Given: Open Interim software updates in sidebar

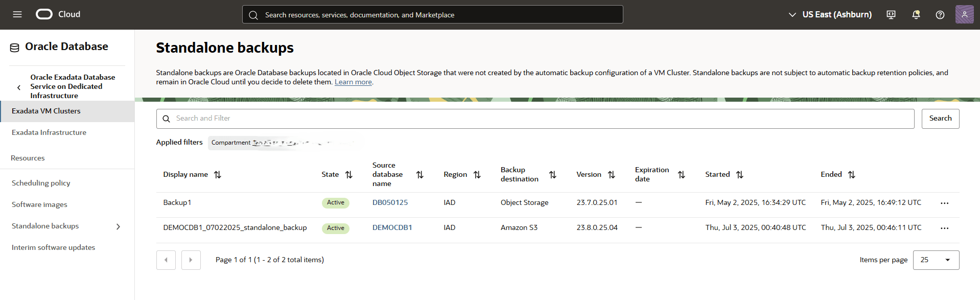Looking at the screenshot, I should coord(53,247).
